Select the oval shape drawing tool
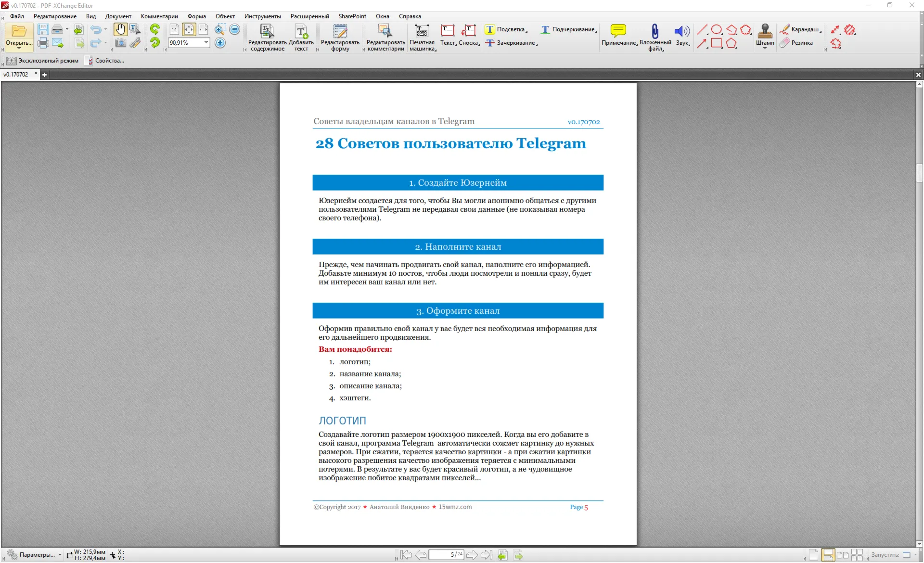 pyautogui.click(x=717, y=30)
